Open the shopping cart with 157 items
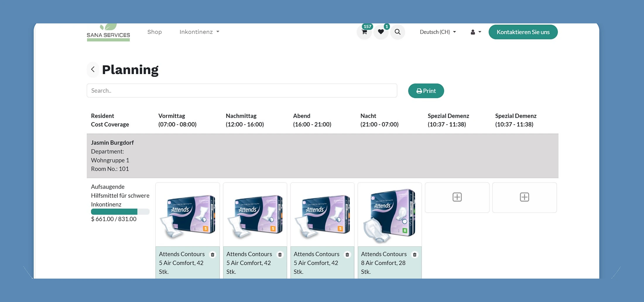Image resolution: width=644 pixels, height=302 pixels. (x=364, y=32)
